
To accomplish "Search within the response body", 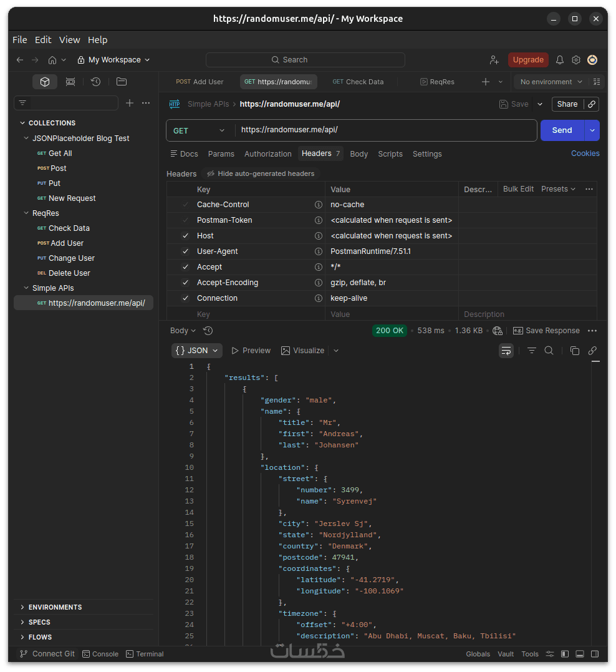I will (x=549, y=351).
